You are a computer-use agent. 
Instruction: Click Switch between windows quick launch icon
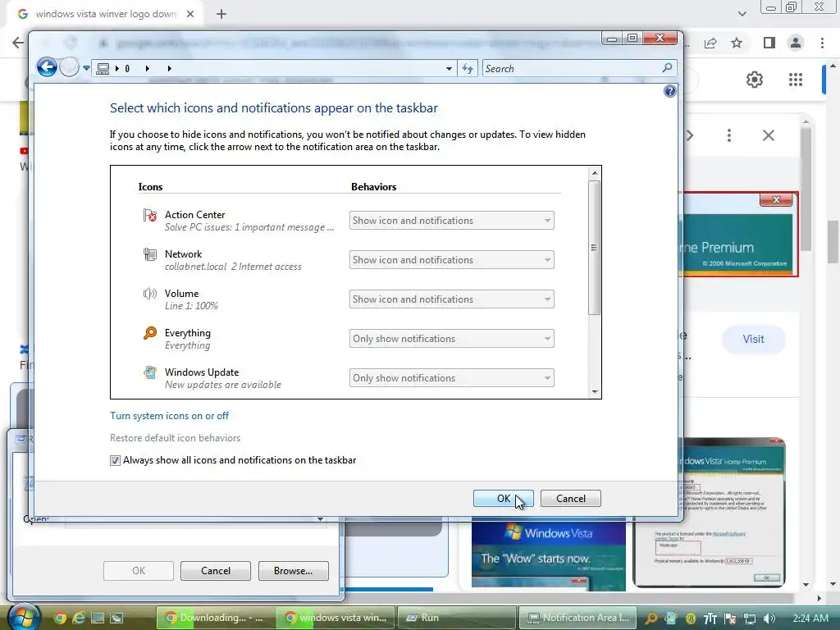coord(116,619)
